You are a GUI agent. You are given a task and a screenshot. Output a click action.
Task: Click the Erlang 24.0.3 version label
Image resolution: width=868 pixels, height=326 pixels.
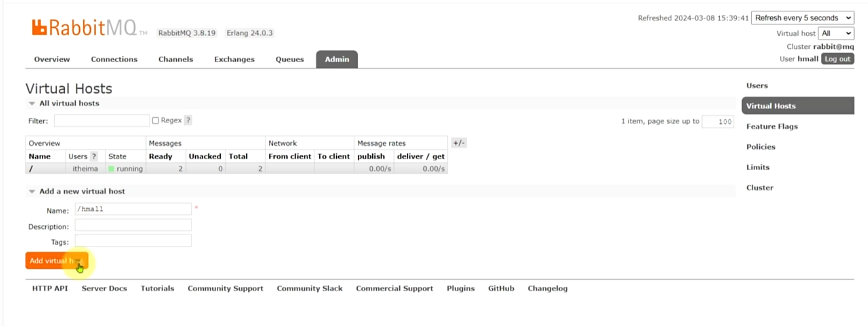tap(250, 33)
